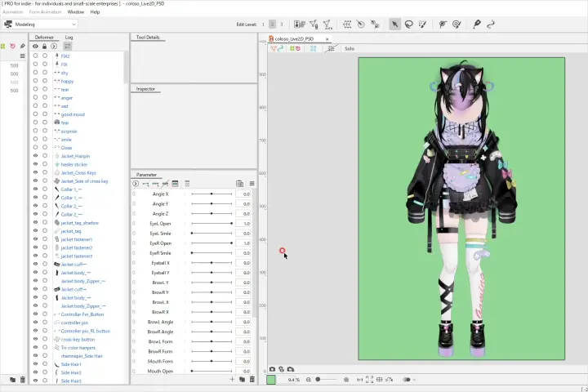Open the Window menu

[x=76, y=12]
